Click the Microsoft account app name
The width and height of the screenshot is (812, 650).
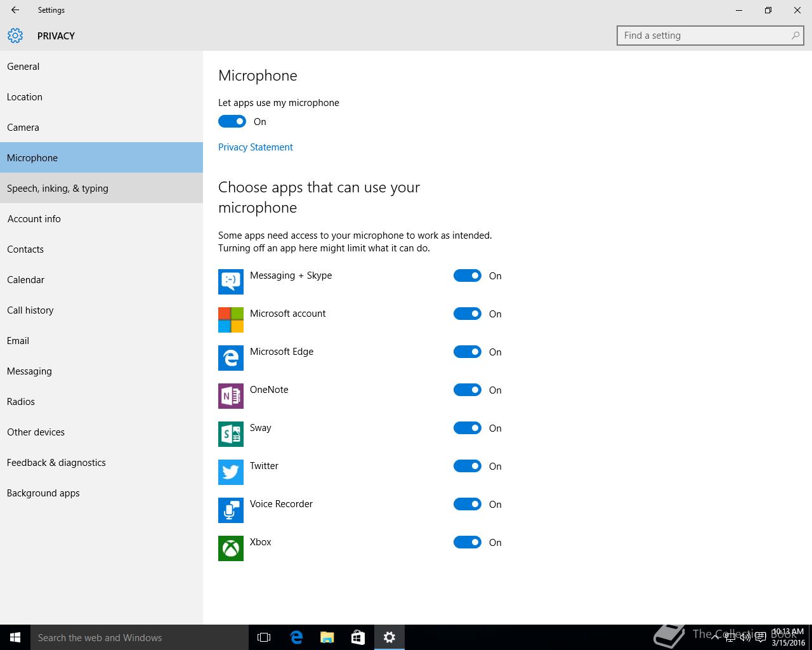[288, 314]
